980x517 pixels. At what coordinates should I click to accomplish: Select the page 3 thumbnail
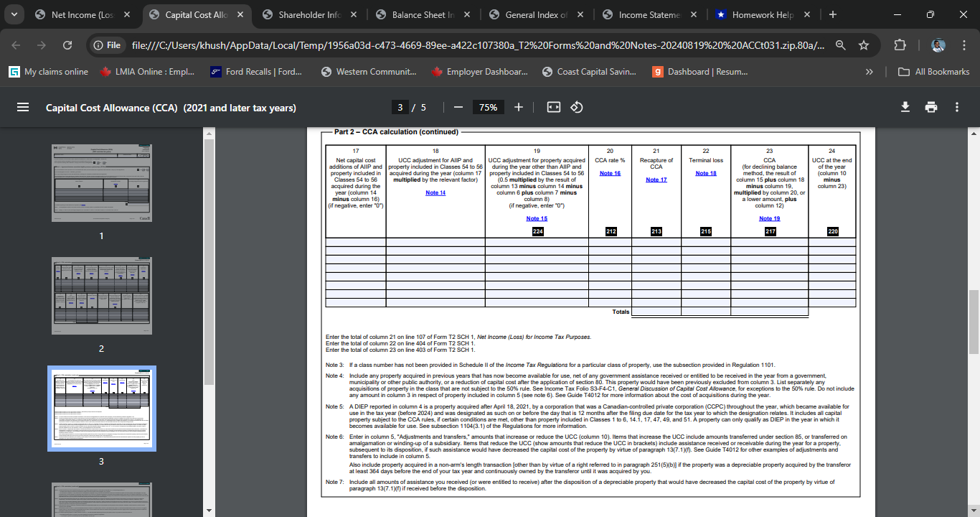pos(101,409)
